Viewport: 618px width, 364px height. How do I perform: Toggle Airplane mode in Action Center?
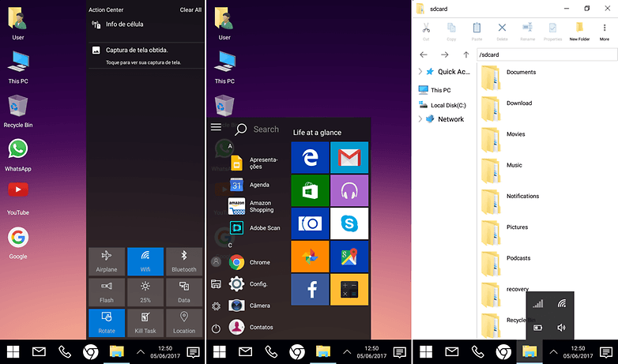pyautogui.click(x=107, y=261)
